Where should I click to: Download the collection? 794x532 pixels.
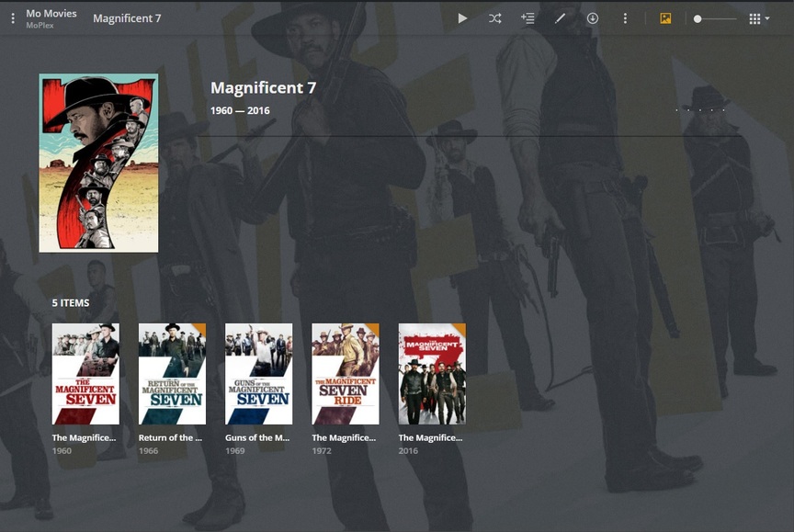tap(593, 18)
